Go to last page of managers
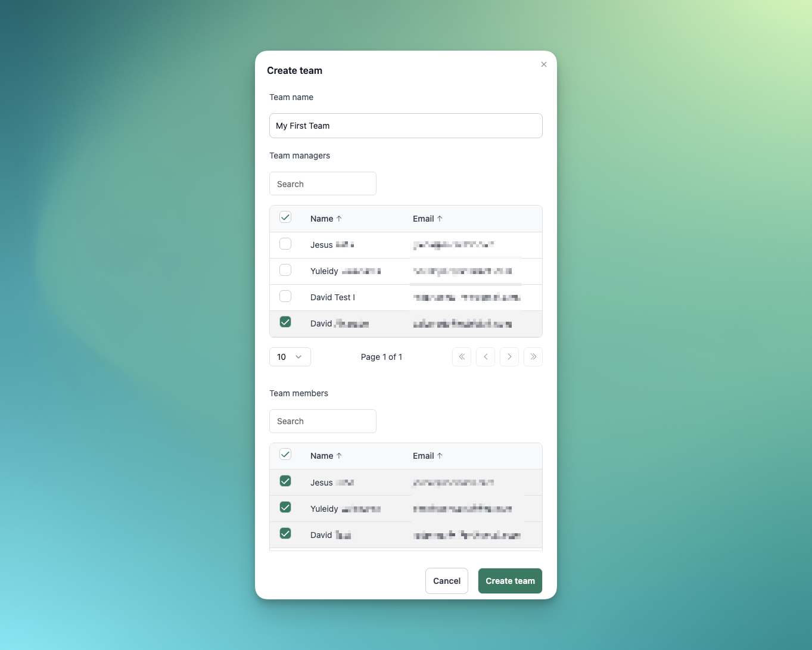Image resolution: width=812 pixels, height=650 pixels. click(533, 357)
